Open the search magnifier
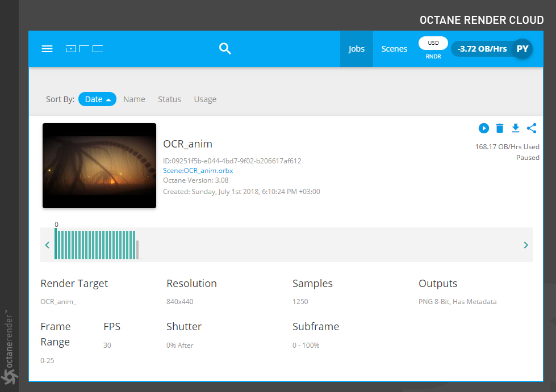This screenshot has width=556, height=392. pos(225,49)
